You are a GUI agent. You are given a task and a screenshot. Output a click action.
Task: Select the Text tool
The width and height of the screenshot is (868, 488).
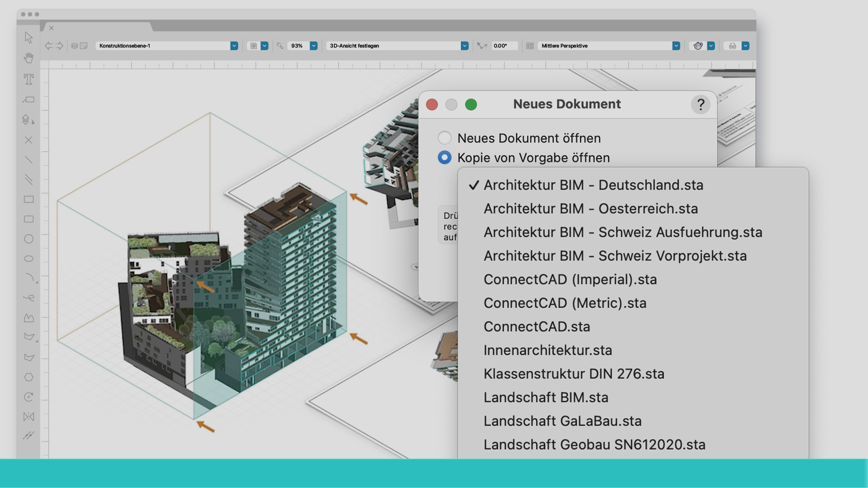(x=28, y=79)
